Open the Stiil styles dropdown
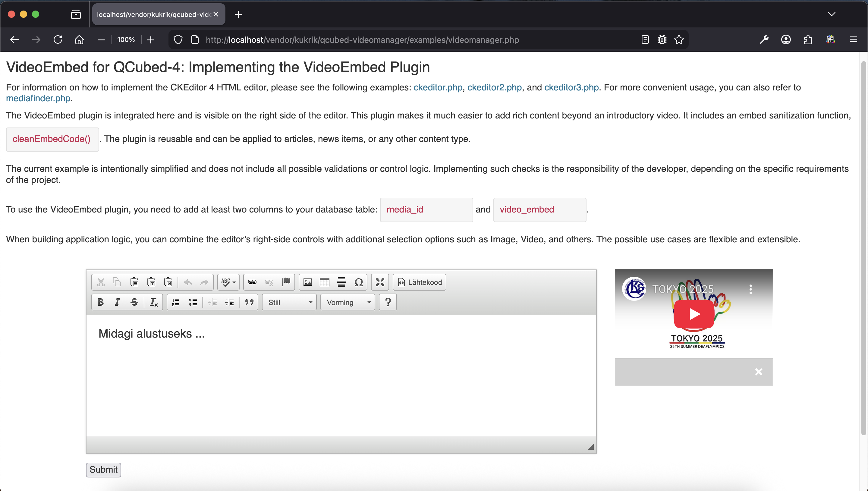 pyautogui.click(x=289, y=302)
